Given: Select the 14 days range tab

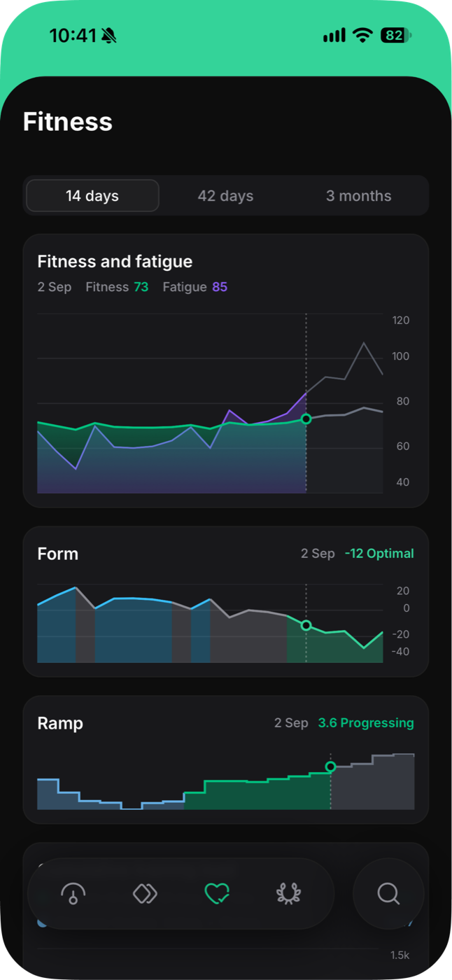Looking at the screenshot, I should point(92,196).
